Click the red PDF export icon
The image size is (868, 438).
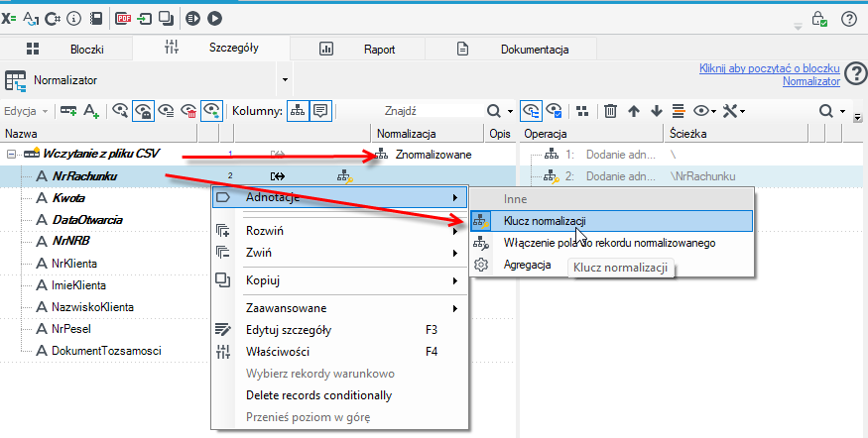123,19
